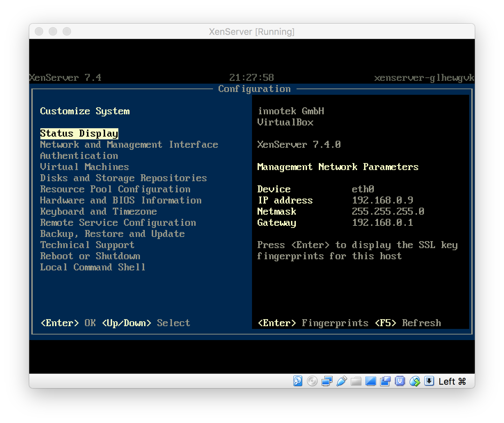Click the CPU virtualization features icon
The image size is (504, 423).
point(400,381)
